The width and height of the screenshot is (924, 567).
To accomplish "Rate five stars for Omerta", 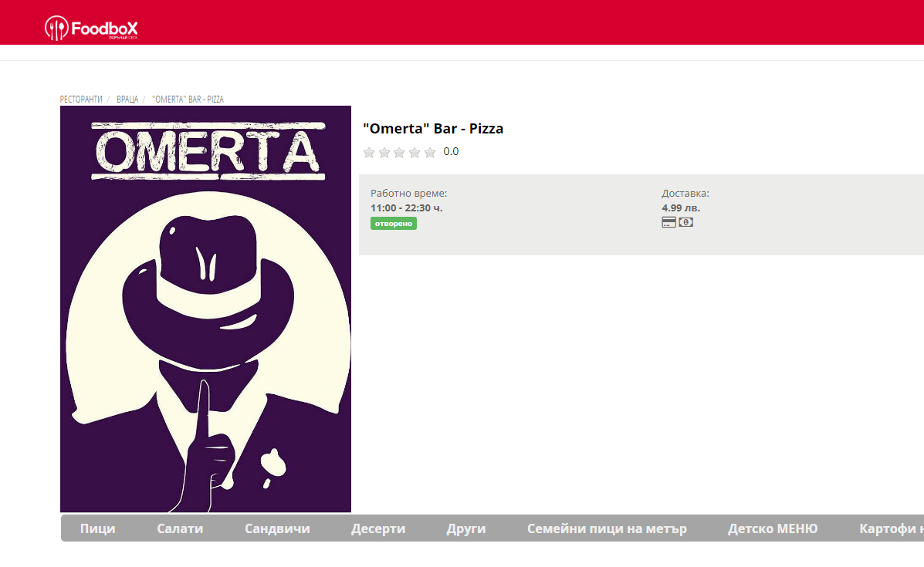I will click(x=430, y=153).
